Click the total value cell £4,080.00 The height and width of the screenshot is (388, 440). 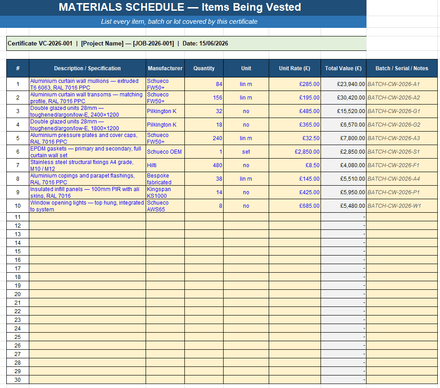pos(343,165)
